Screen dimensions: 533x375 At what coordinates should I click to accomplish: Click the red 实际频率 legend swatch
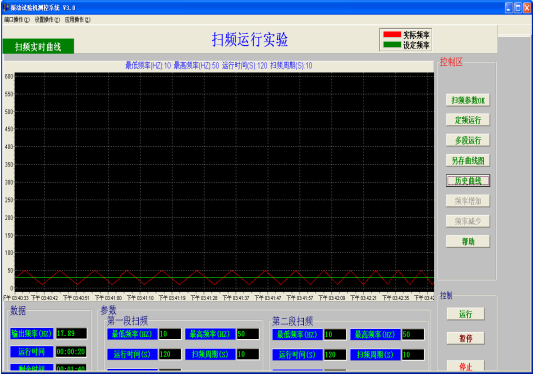[x=392, y=34]
